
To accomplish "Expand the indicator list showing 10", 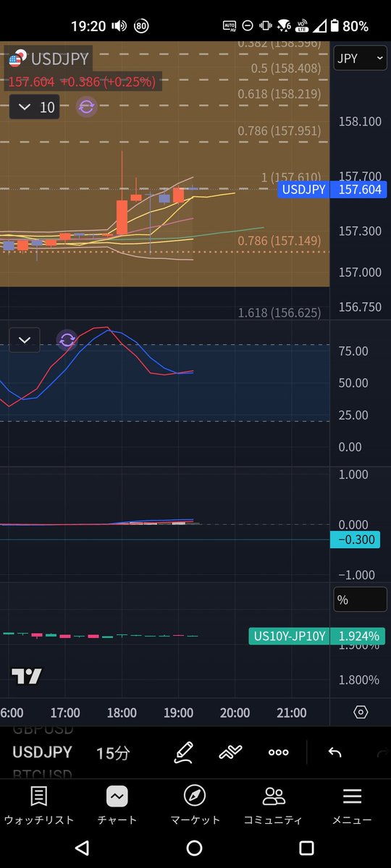I will (x=34, y=108).
